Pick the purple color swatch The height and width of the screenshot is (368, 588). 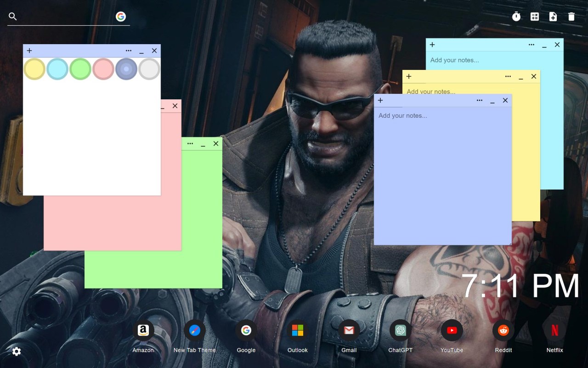point(126,69)
